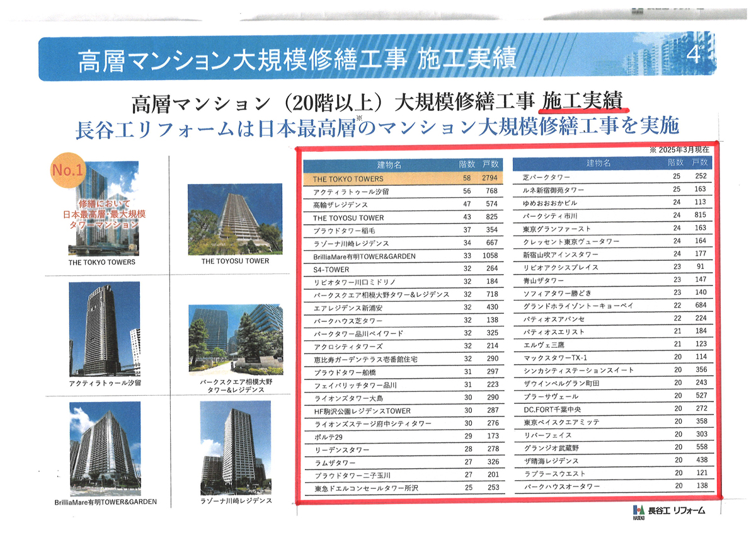Click the HASEKO logo at bottom right

pos(669,510)
